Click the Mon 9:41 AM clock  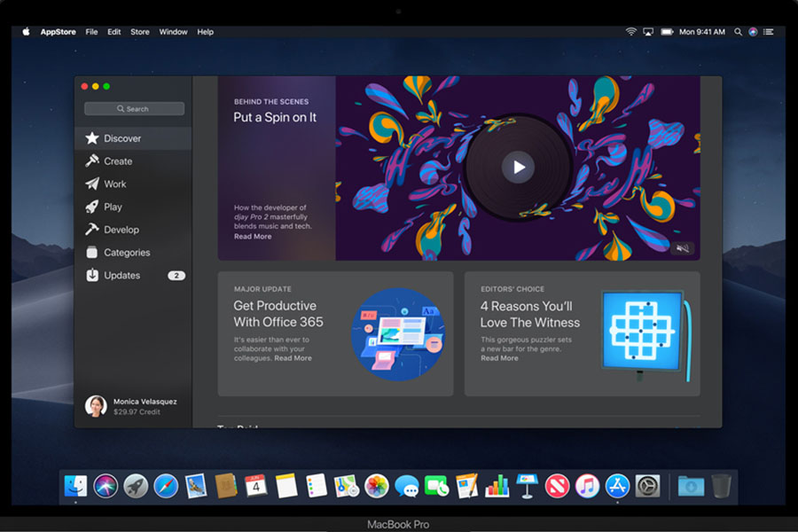click(x=702, y=32)
